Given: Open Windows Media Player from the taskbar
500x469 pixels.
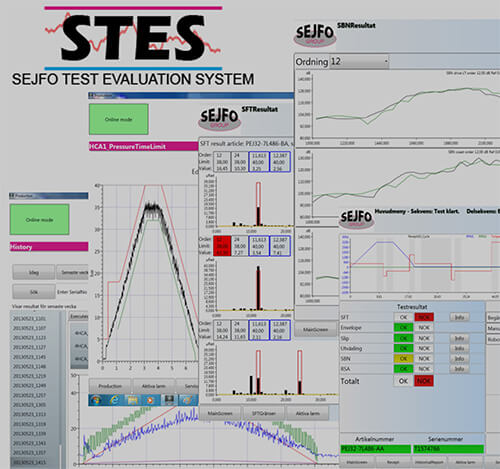Looking at the screenshot, I should [x=150, y=400].
